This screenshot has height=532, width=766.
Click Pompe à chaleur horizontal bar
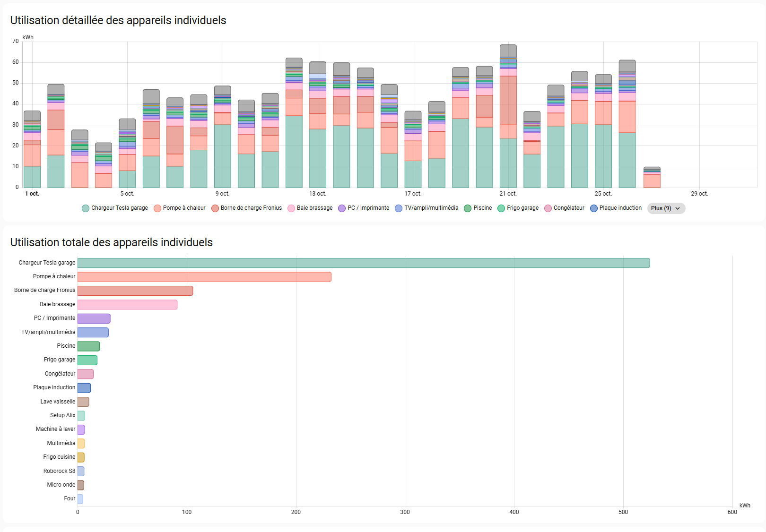click(204, 277)
